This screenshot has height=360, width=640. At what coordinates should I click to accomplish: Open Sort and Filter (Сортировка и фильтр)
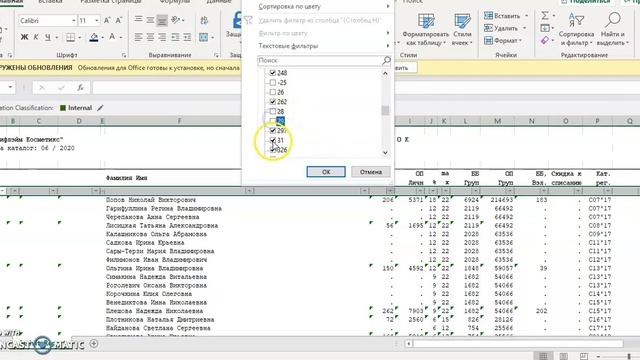[x=576, y=29]
